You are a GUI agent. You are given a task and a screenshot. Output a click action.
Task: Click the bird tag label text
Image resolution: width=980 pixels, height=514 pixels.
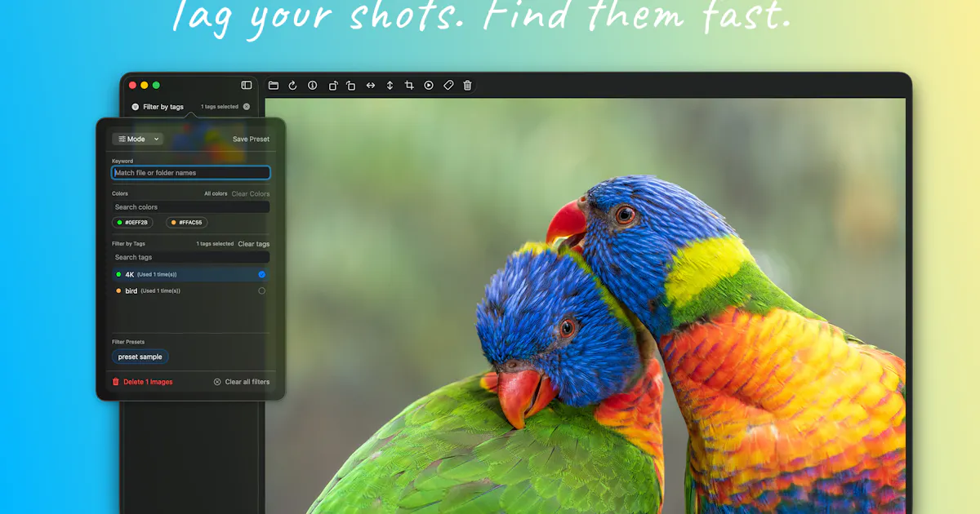coord(131,290)
